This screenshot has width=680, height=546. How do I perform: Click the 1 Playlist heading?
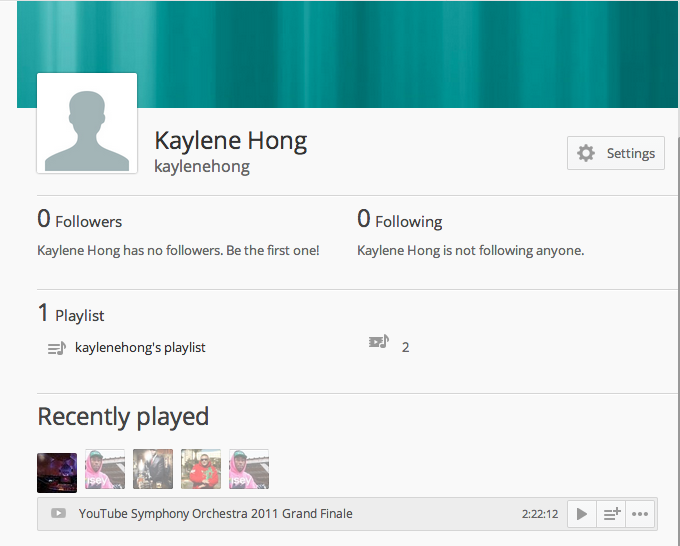[71, 314]
